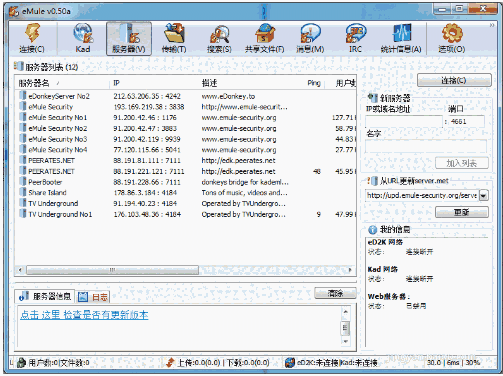Sort by the Users column header
Screen dimensions: 503x376
click(x=341, y=83)
